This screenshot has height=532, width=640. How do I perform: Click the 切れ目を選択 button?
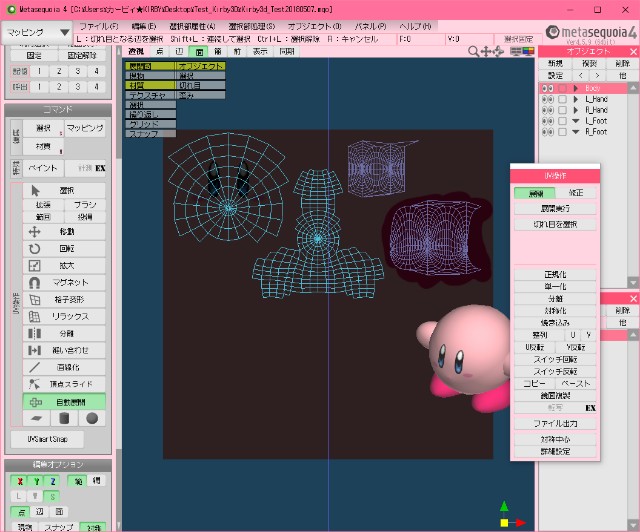pos(555,225)
